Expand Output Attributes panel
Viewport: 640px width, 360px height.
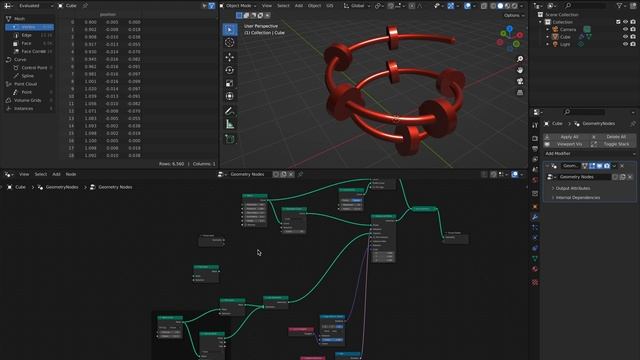pyautogui.click(x=573, y=189)
